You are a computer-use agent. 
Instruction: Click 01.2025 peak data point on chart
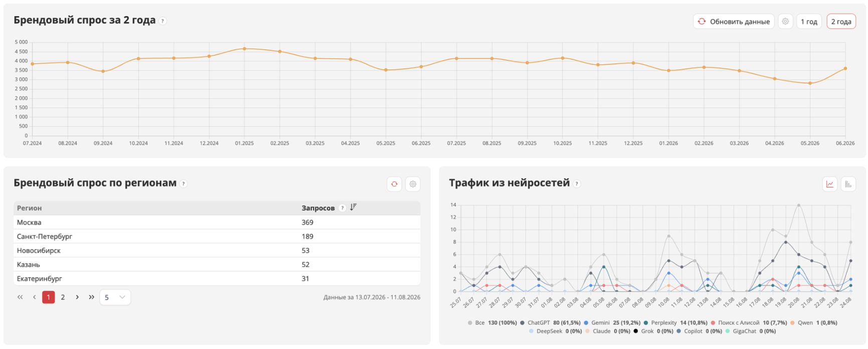[x=244, y=49]
